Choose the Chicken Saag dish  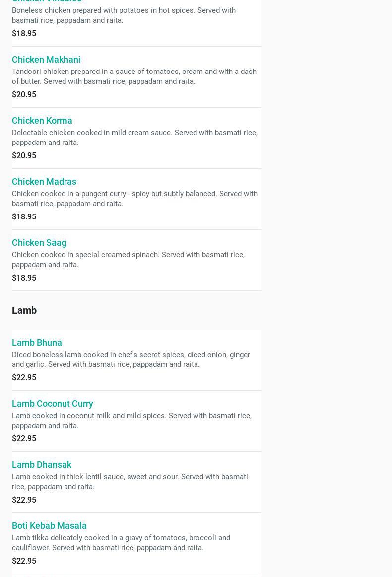coord(39,243)
